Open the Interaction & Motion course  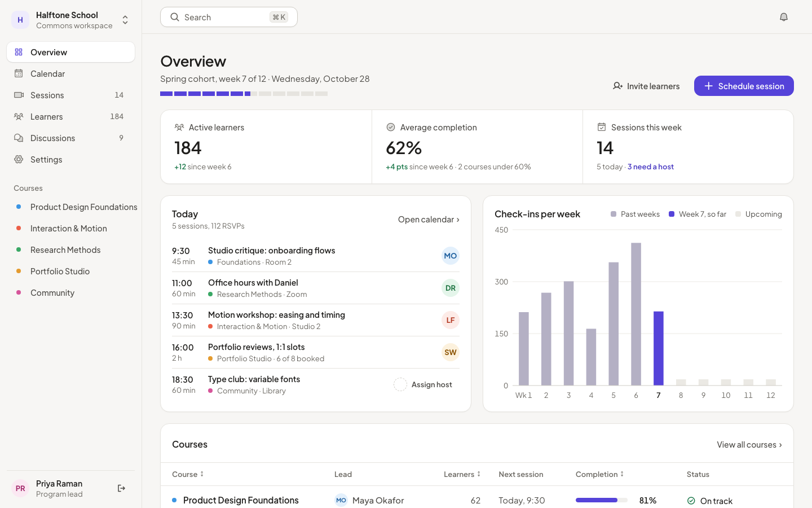click(x=70, y=228)
